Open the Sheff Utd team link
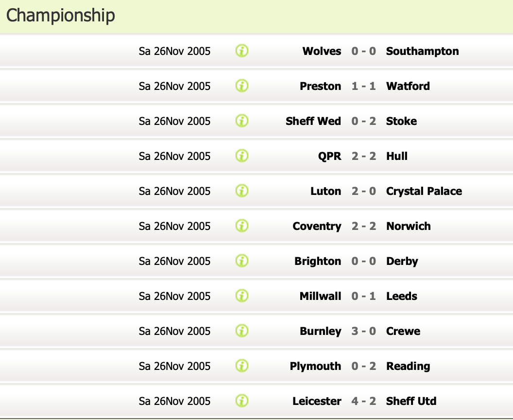The image size is (513, 420). pos(411,401)
